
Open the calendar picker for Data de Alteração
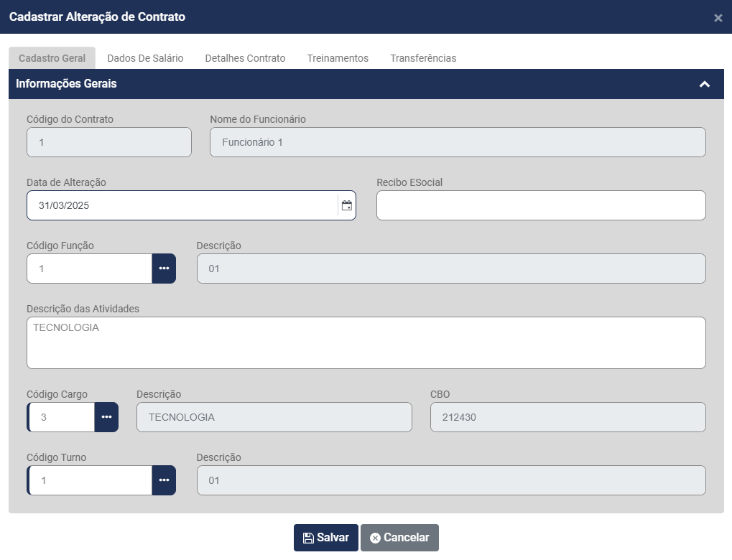pos(346,205)
